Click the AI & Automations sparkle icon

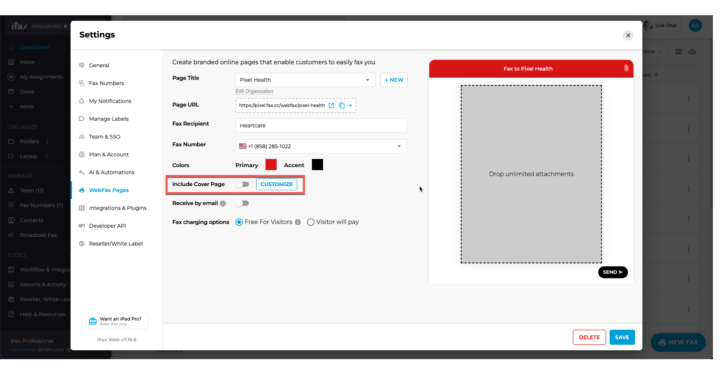pos(82,172)
